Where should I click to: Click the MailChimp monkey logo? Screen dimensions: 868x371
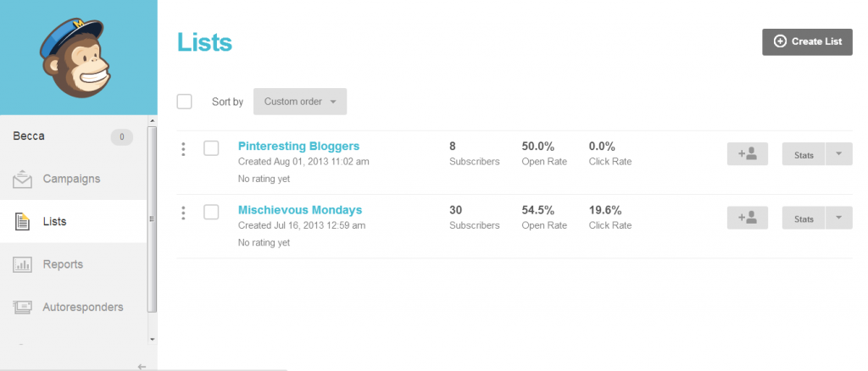tap(75, 58)
